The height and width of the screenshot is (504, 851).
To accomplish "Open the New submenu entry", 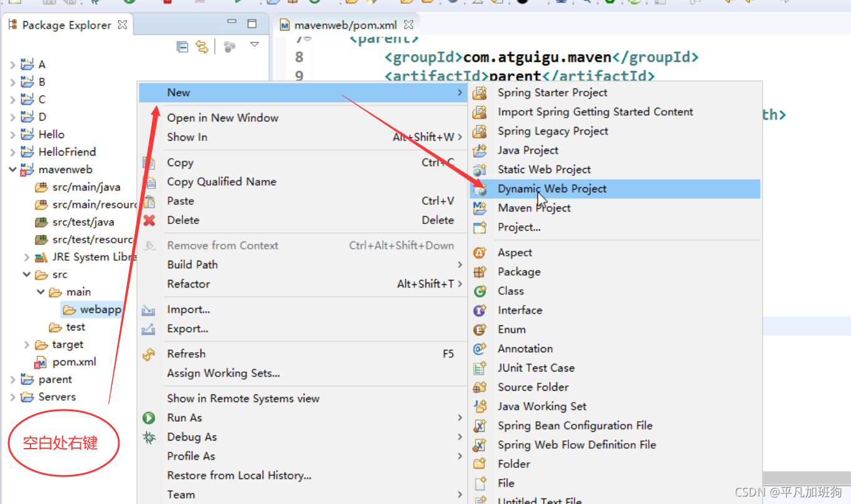I will [302, 93].
